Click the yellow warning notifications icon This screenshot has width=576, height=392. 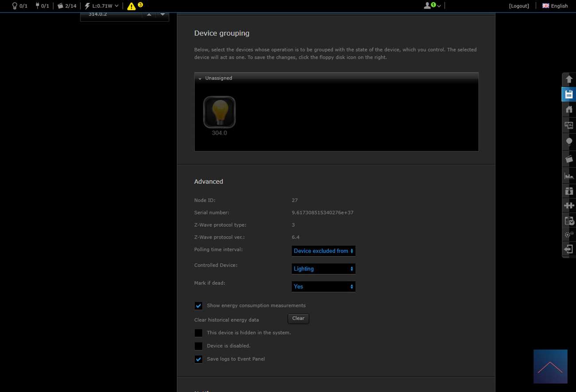click(x=132, y=6)
